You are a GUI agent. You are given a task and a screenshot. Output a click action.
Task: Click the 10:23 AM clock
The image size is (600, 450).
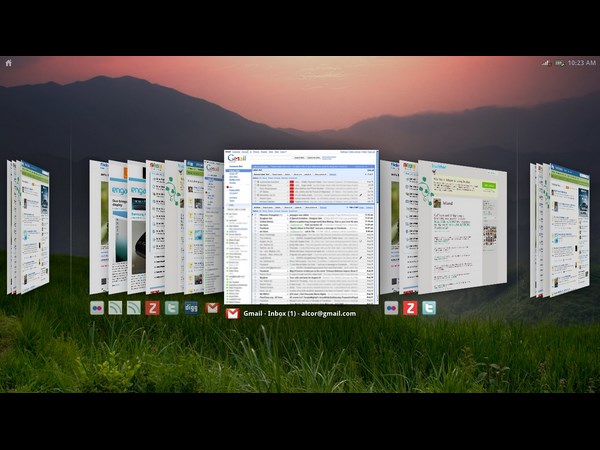coord(581,63)
